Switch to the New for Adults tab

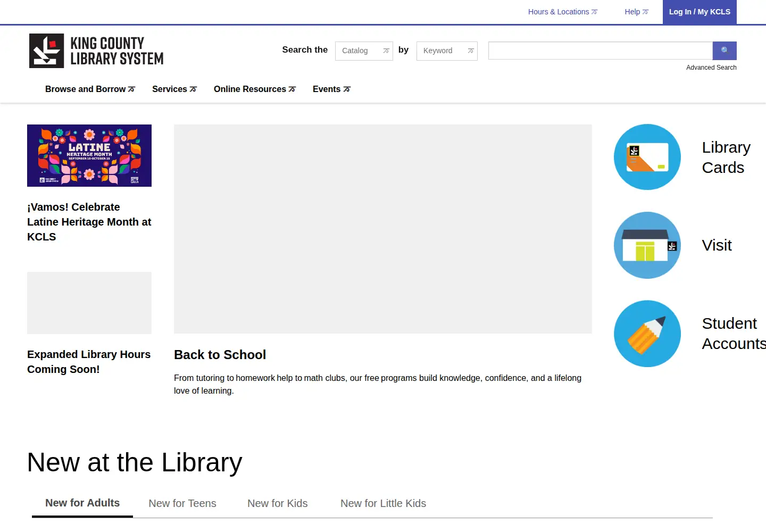point(82,503)
